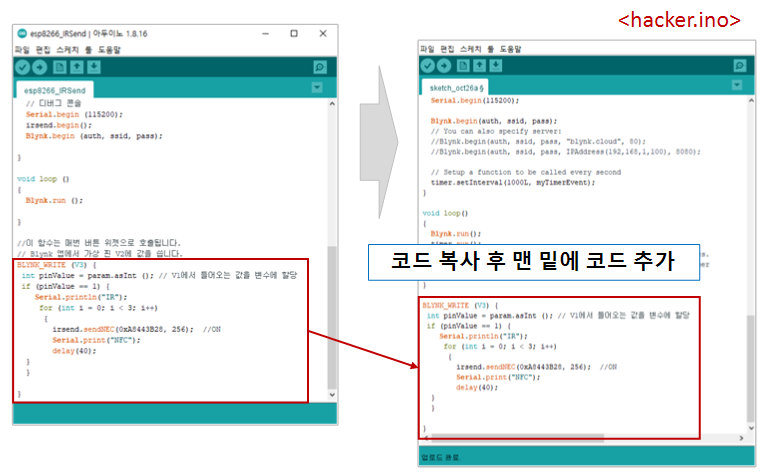The width and height of the screenshot is (765, 476).
Task: Click Verify checkmark in esp8266_IRSend window
Action: click(22, 67)
